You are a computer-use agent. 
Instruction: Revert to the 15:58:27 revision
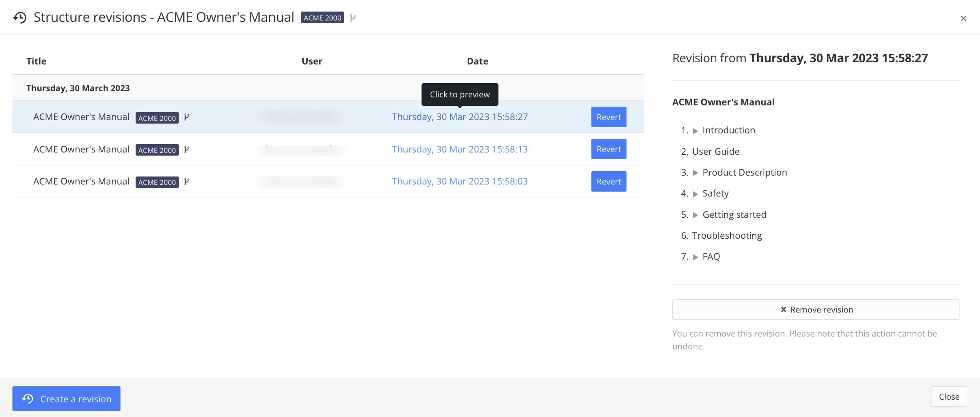(x=608, y=117)
